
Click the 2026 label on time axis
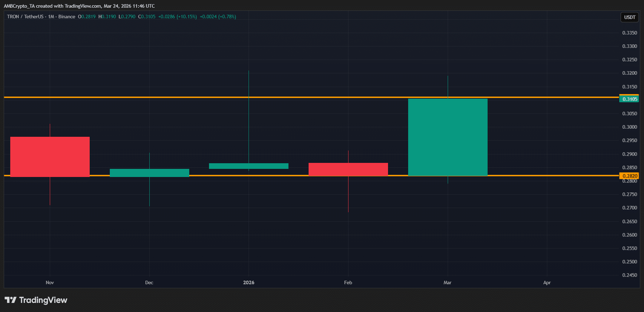point(249,283)
